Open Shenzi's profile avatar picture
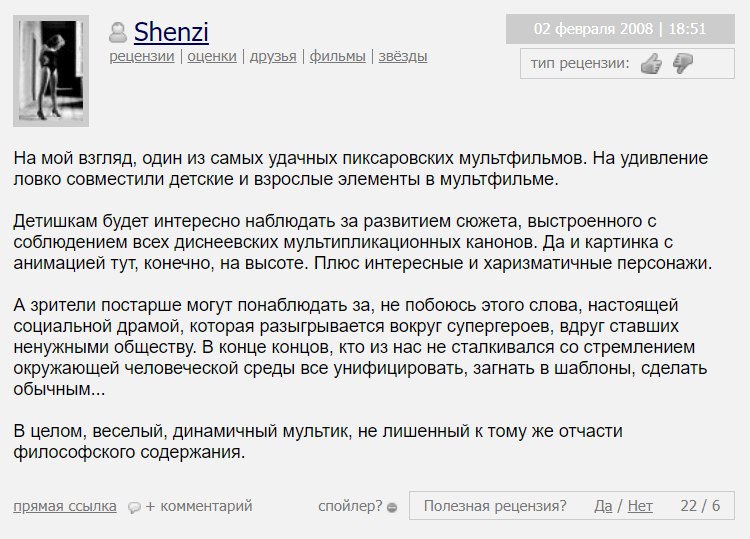Viewport: 750px width, 539px height. (x=51, y=71)
